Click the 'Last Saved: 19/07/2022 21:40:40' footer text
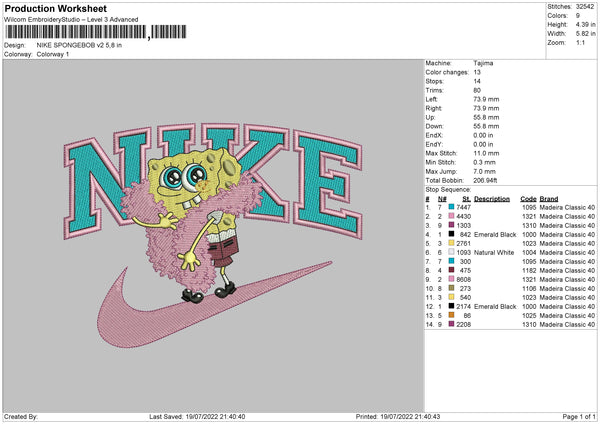The height and width of the screenshot is (424, 600). [x=197, y=416]
